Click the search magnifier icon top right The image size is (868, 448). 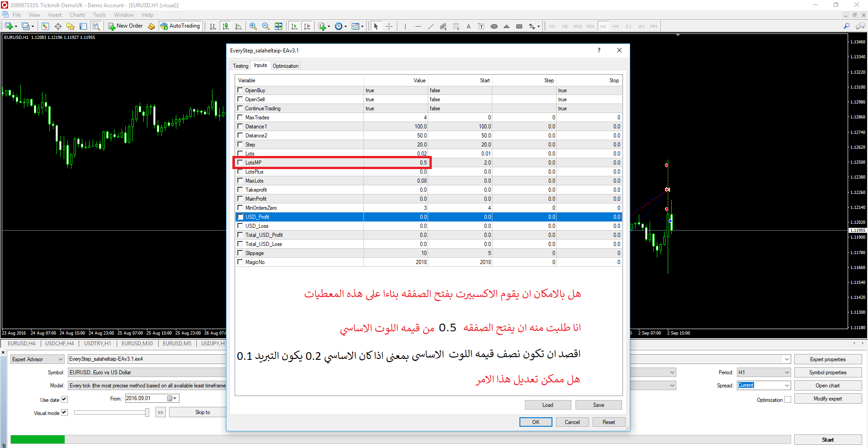[x=846, y=26]
